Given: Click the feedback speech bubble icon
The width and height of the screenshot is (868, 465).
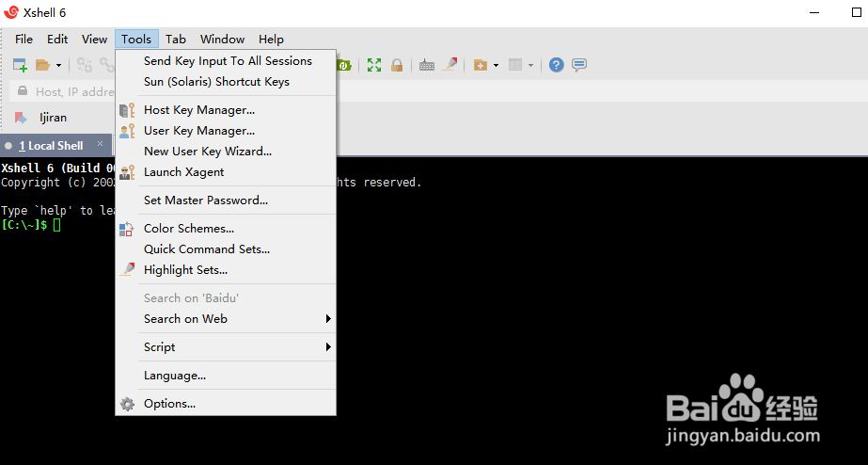Looking at the screenshot, I should click(x=579, y=65).
